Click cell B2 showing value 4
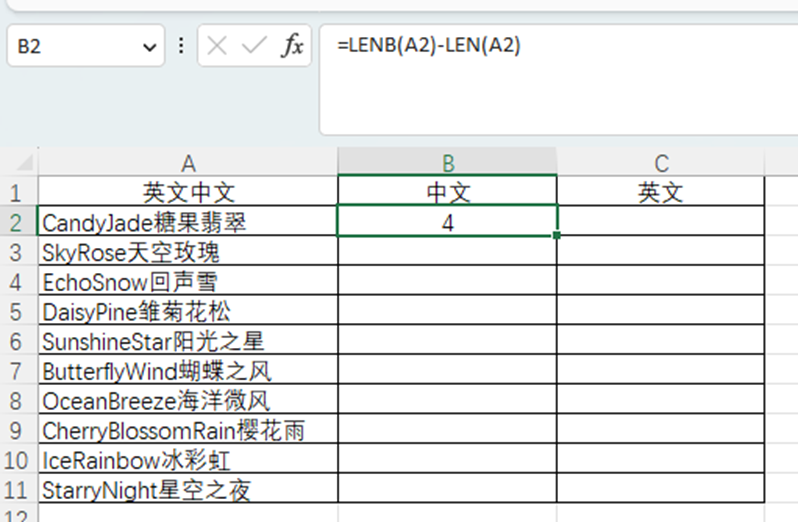 [x=447, y=221]
